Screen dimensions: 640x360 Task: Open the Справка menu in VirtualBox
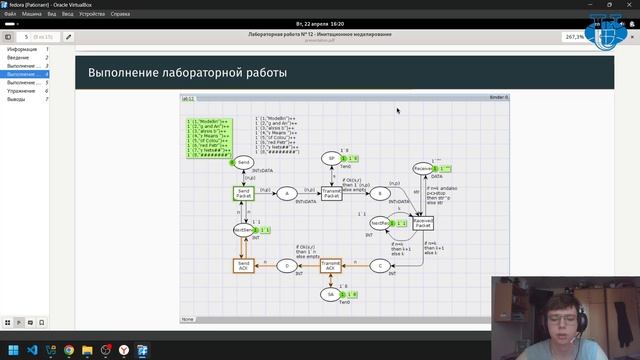[x=120, y=14]
